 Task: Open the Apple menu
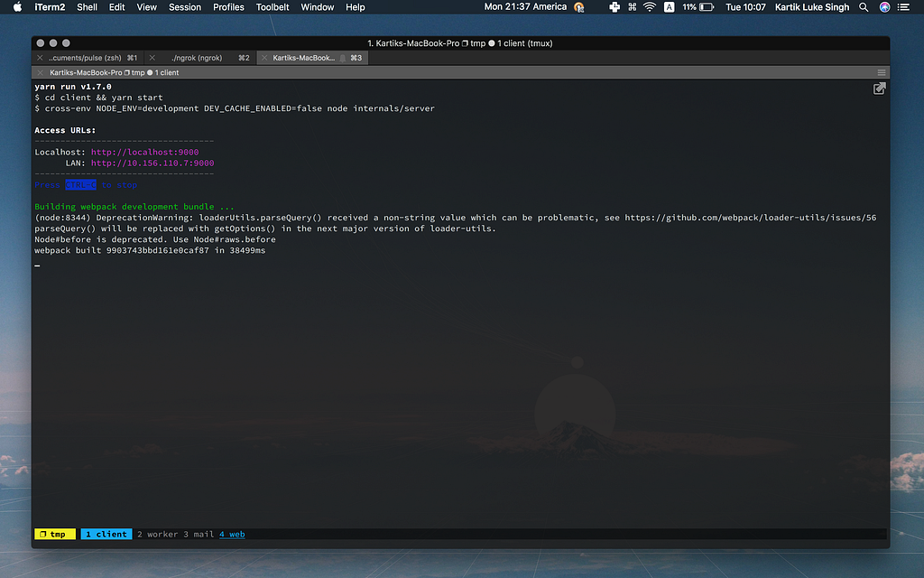[17, 7]
